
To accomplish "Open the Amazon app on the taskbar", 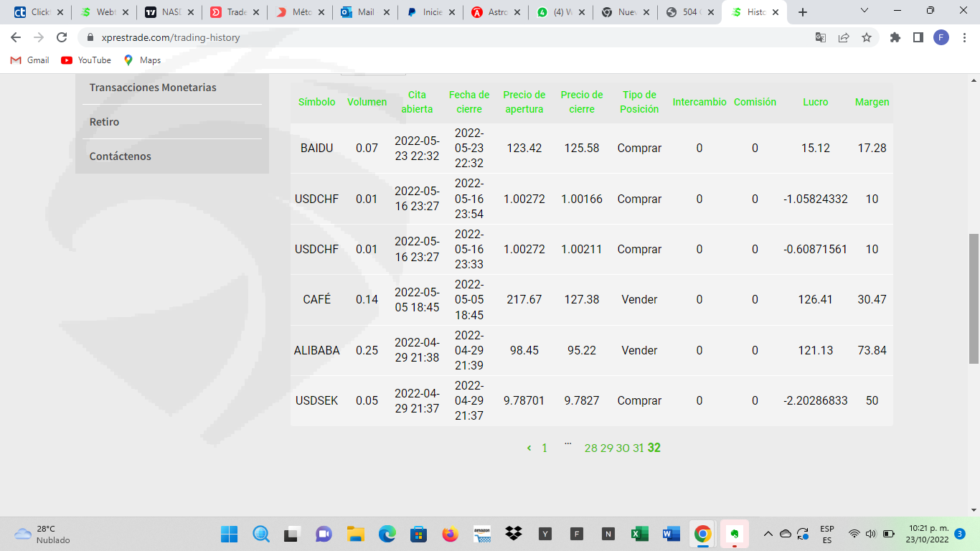I will tap(482, 534).
